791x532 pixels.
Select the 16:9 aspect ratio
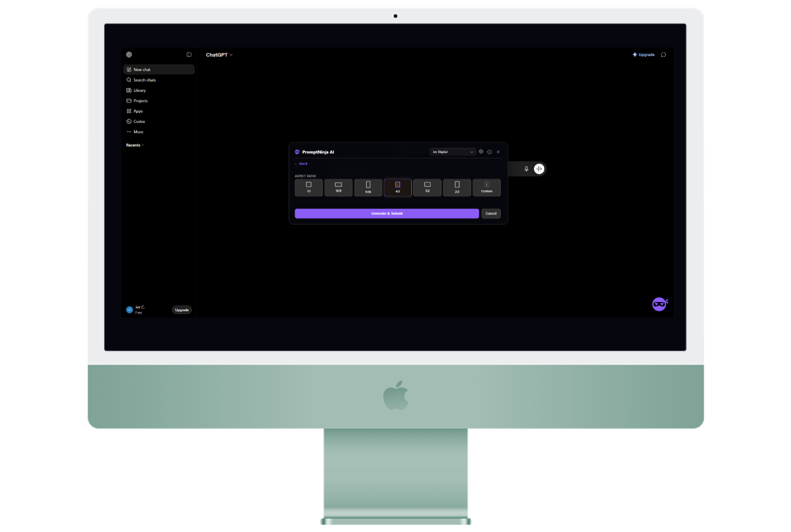(x=339, y=187)
